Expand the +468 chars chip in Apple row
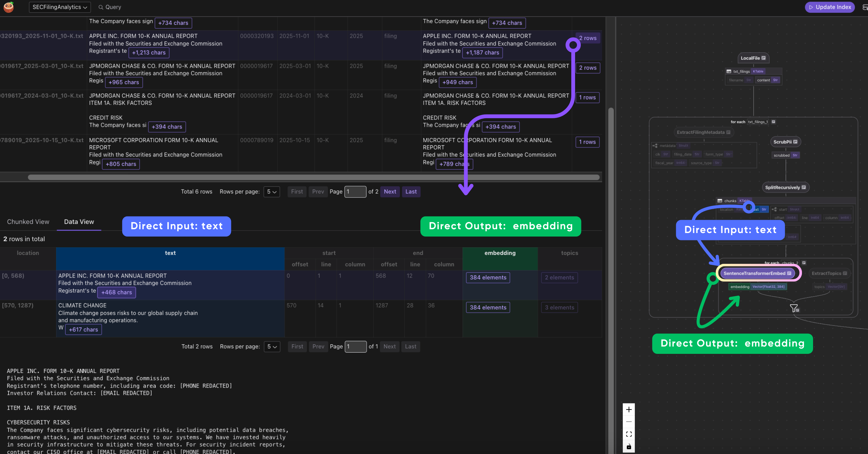The width and height of the screenshot is (868, 454). click(116, 292)
